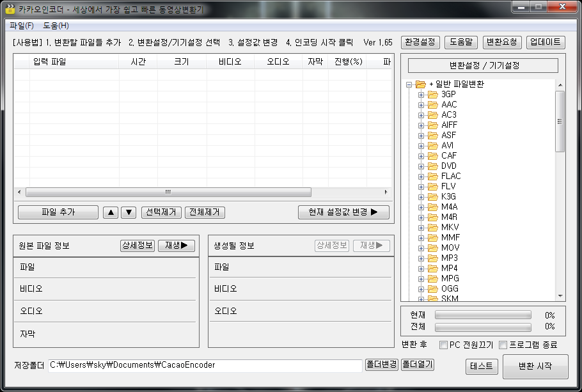This screenshot has height=392, width=582.
Task: Click the 비디오 column header
Action: point(230,61)
